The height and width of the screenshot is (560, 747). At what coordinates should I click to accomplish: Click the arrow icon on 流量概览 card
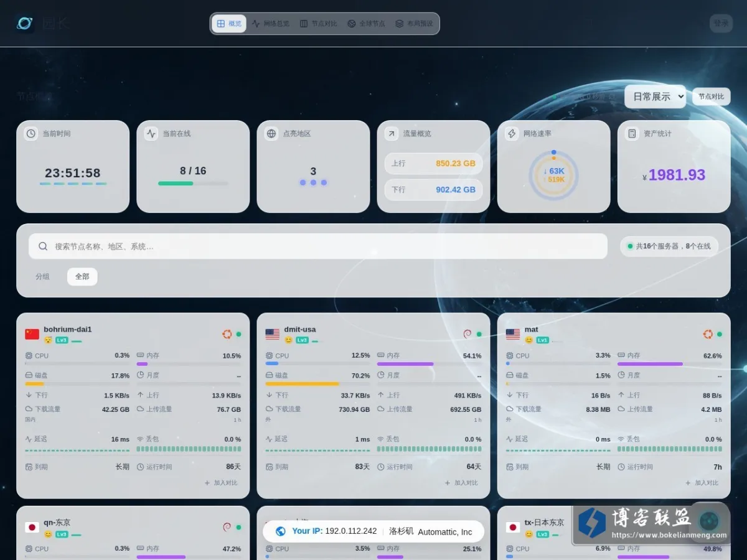(x=392, y=134)
